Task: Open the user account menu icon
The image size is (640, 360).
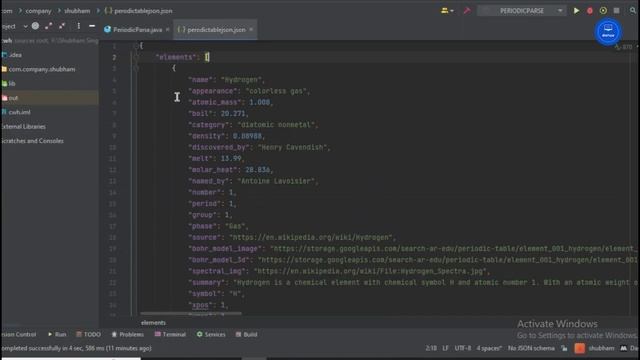Action: [447, 11]
